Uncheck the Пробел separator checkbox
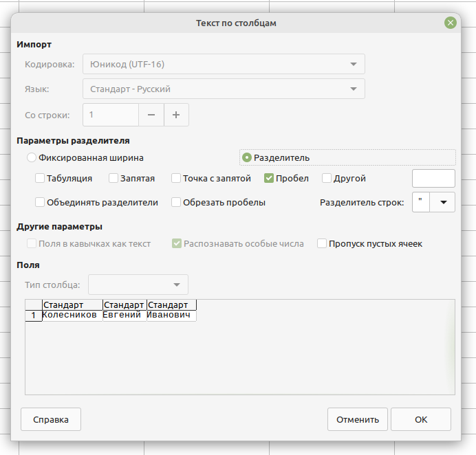 pyautogui.click(x=269, y=178)
